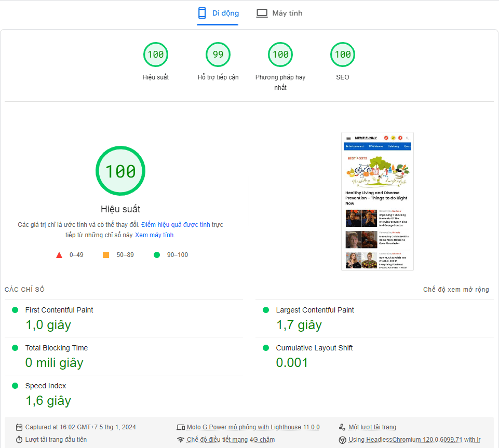Screen dimensions: 499x448
Task: Click the Captured at 16:02 GMT+7 text
Action: [80, 427]
